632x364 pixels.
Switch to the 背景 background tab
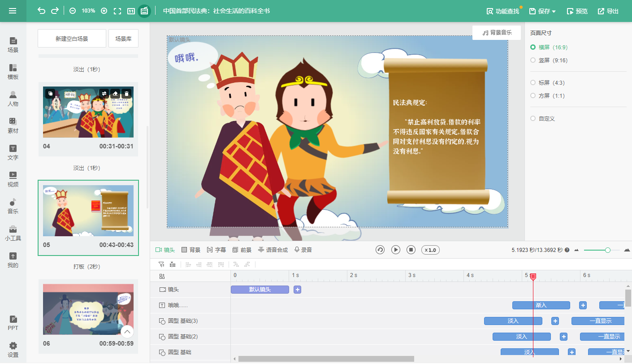pyautogui.click(x=191, y=250)
